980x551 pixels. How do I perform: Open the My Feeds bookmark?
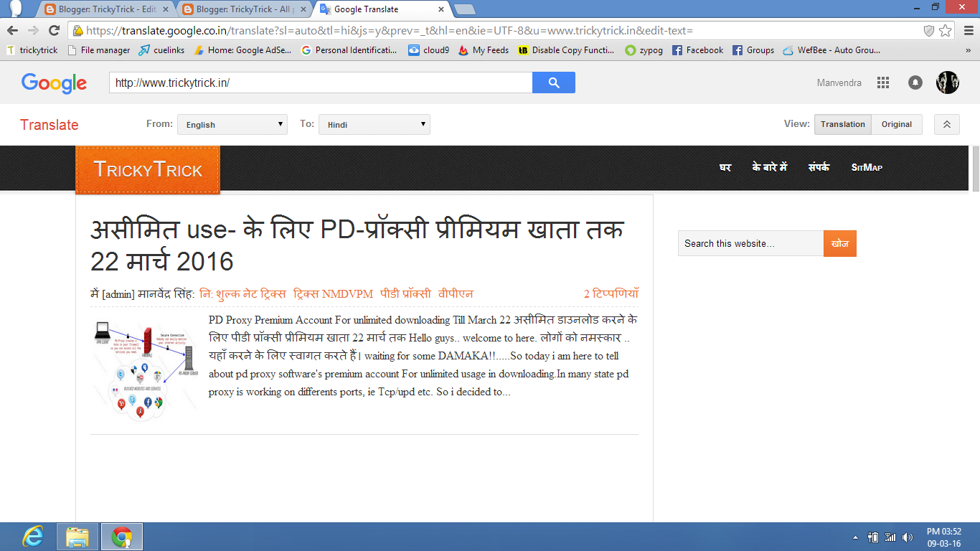(484, 50)
